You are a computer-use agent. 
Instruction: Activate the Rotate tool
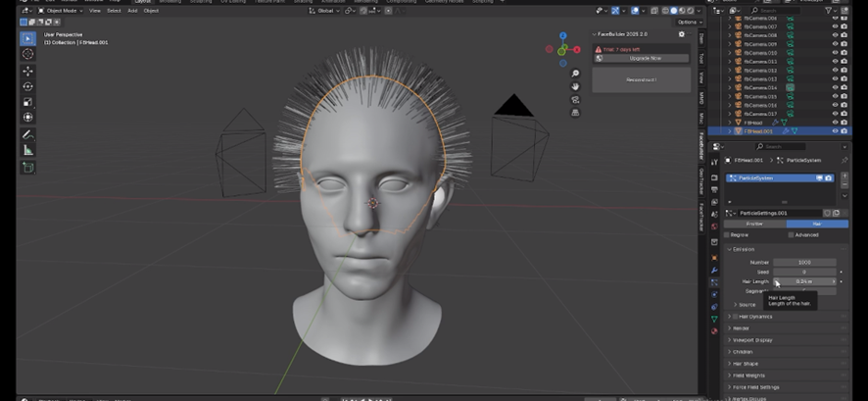click(27, 86)
